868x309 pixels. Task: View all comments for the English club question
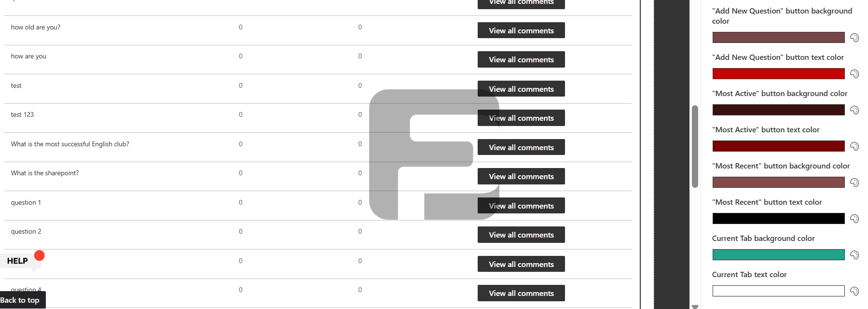pos(521,147)
